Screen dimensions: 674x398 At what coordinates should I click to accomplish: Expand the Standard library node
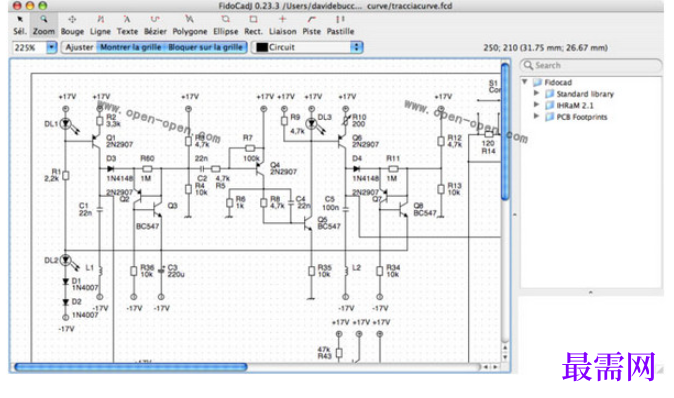coord(536,93)
